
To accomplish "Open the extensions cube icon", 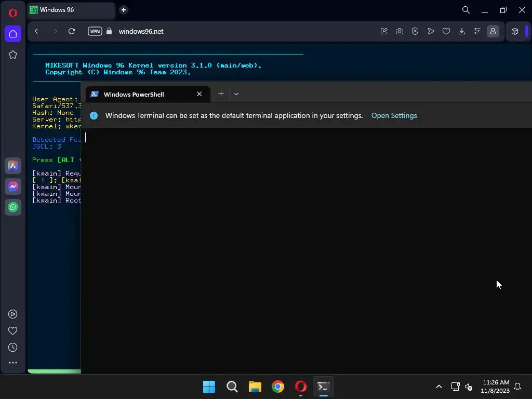I will [x=515, y=31].
